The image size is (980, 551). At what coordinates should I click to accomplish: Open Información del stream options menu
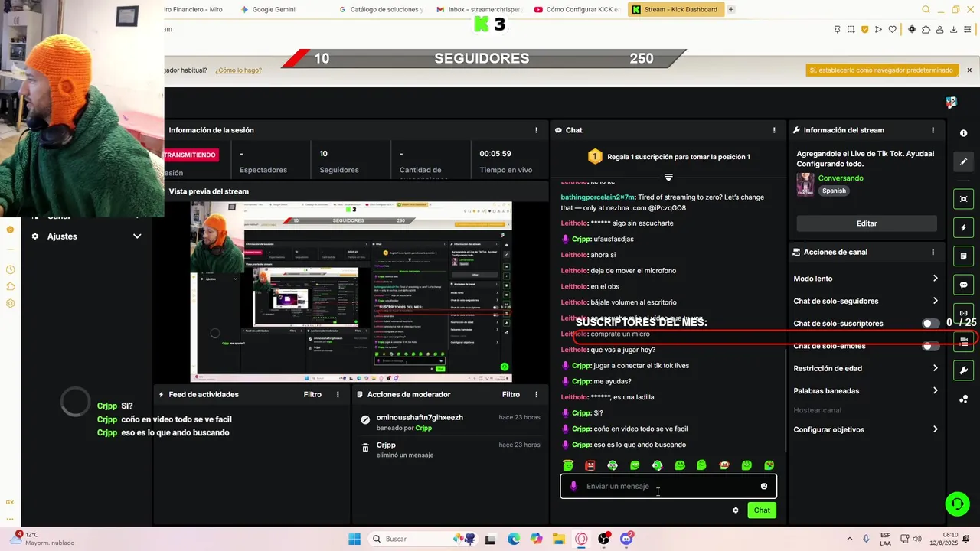click(x=933, y=130)
